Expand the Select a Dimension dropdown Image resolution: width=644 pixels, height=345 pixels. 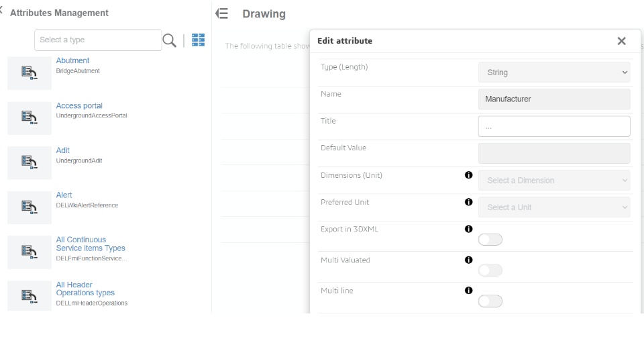pos(554,180)
